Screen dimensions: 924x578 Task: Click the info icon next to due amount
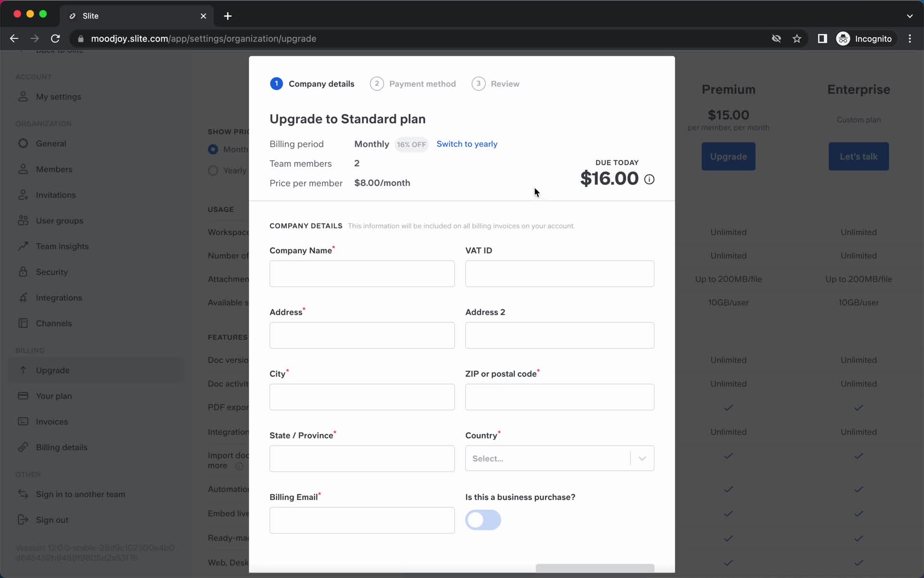(649, 179)
